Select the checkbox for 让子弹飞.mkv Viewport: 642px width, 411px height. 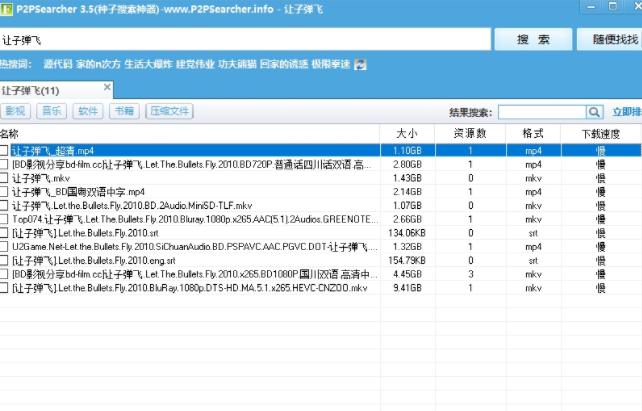click(4, 178)
